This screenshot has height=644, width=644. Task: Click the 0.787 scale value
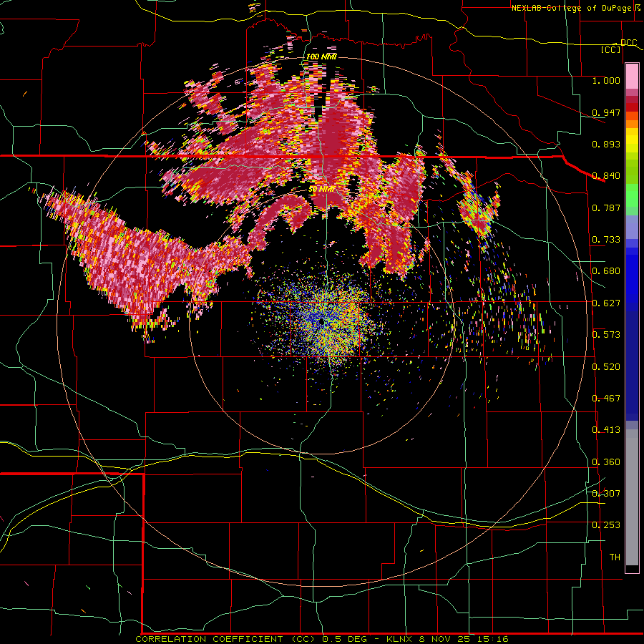coord(606,208)
